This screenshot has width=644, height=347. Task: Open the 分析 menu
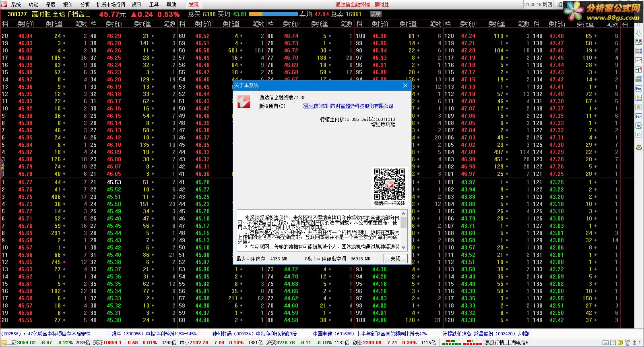pyautogui.click(x=85, y=4)
